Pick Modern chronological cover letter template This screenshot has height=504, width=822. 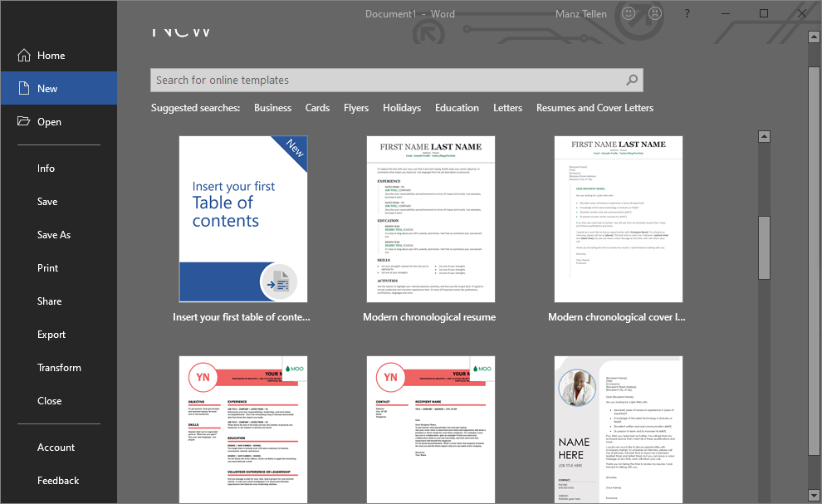tap(618, 219)
